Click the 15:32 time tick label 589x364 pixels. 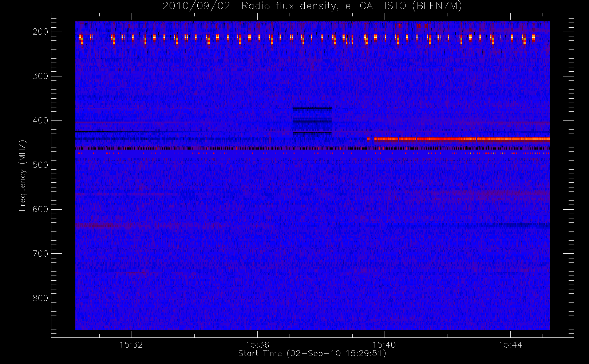click(x=131, y=345)
